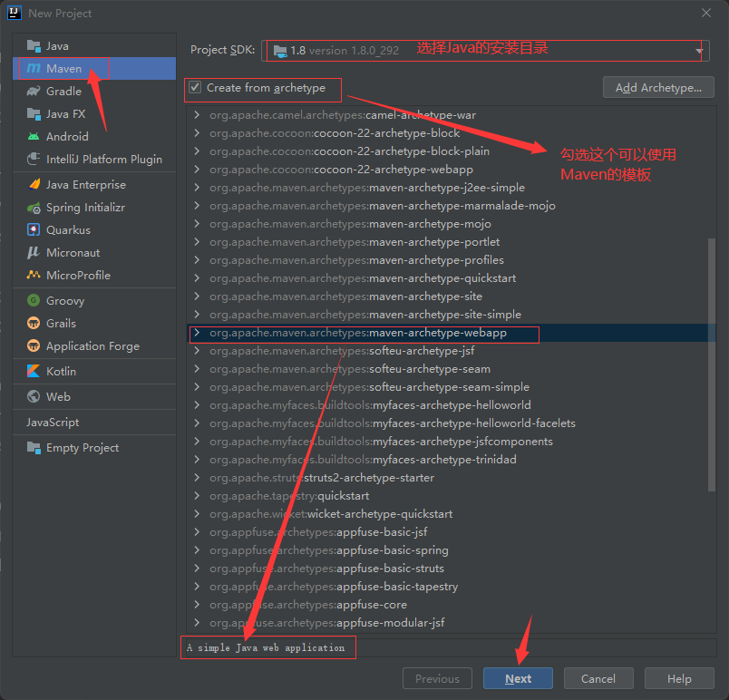Select wicket-archetype-quickstart row
Screen dimensions: 729x700
click(x=451, y=513)
